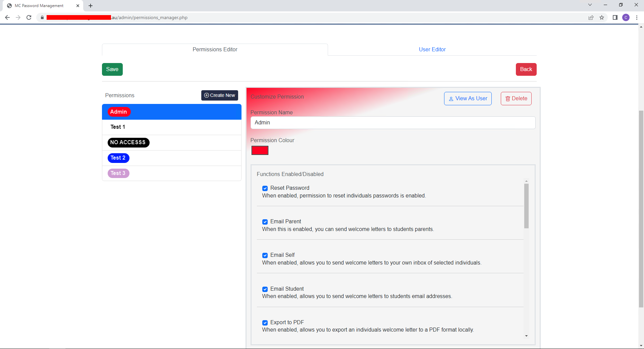The height and width of the screenshot is (349, 644).
Task: Open the browser profile avatar
Action: tap(626, 17)
